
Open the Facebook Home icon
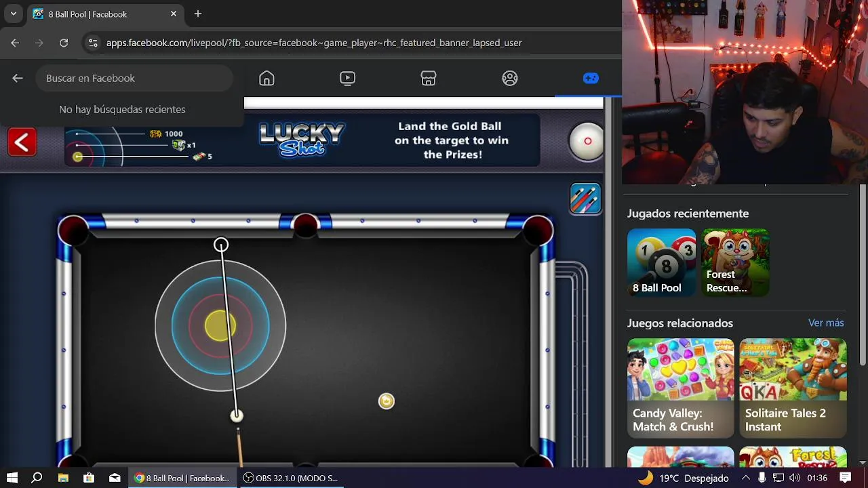pyautogui.click(x=267, y=78)
